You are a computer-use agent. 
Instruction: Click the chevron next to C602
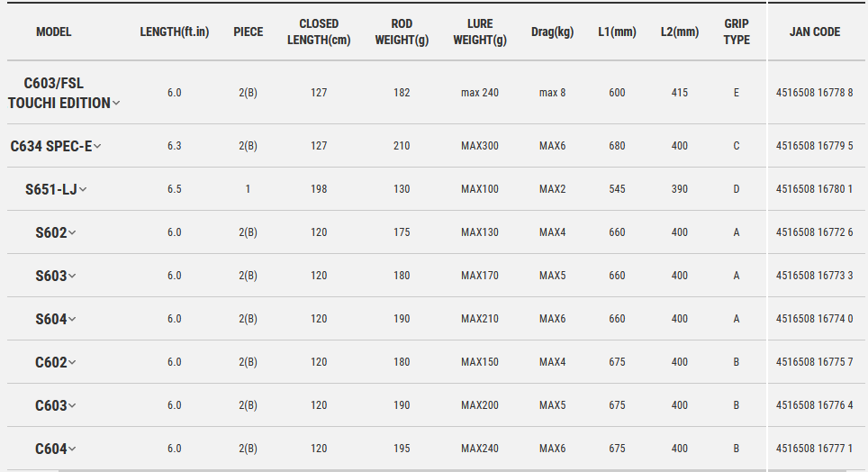(72, 362)
